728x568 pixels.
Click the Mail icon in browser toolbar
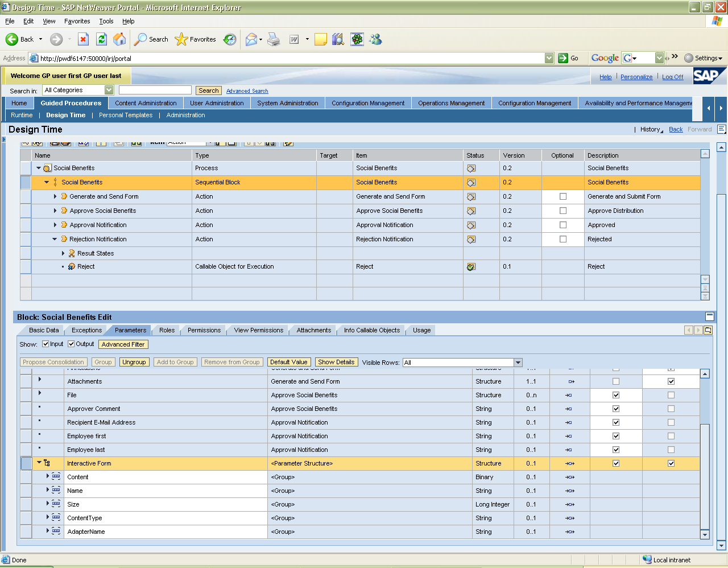pos(251,39)
